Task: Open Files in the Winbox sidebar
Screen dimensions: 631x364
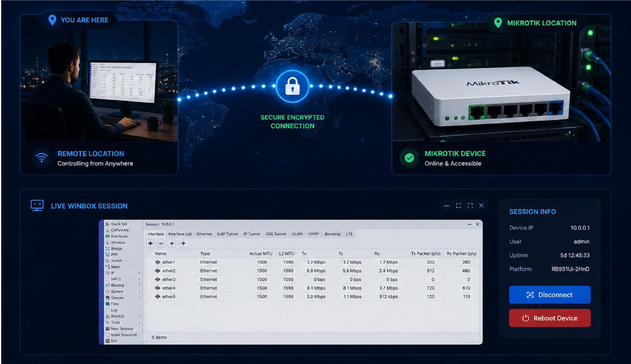Action: click(x=112, y=304)
